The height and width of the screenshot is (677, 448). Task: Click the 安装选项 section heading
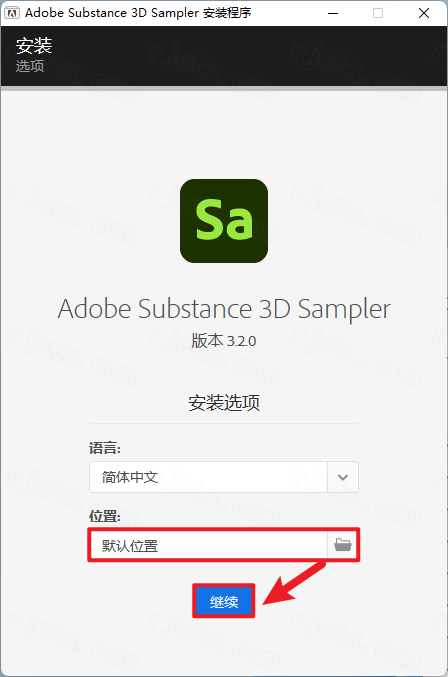click(x=224, y=402)
